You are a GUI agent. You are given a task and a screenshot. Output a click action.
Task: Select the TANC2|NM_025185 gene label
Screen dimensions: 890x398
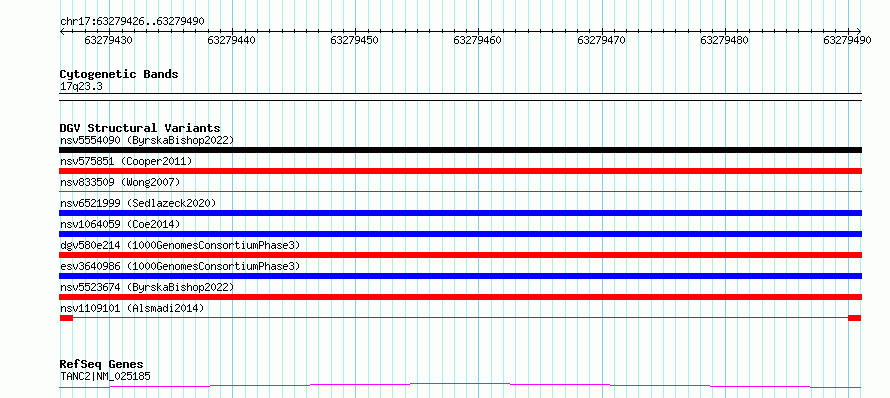pyautogui.click(x=105, y=376)
